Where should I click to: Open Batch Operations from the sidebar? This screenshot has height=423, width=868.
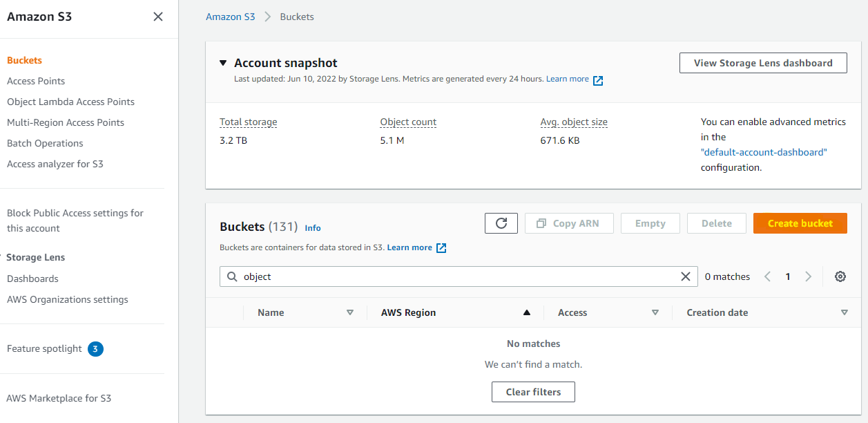click(x=44, y=143)
